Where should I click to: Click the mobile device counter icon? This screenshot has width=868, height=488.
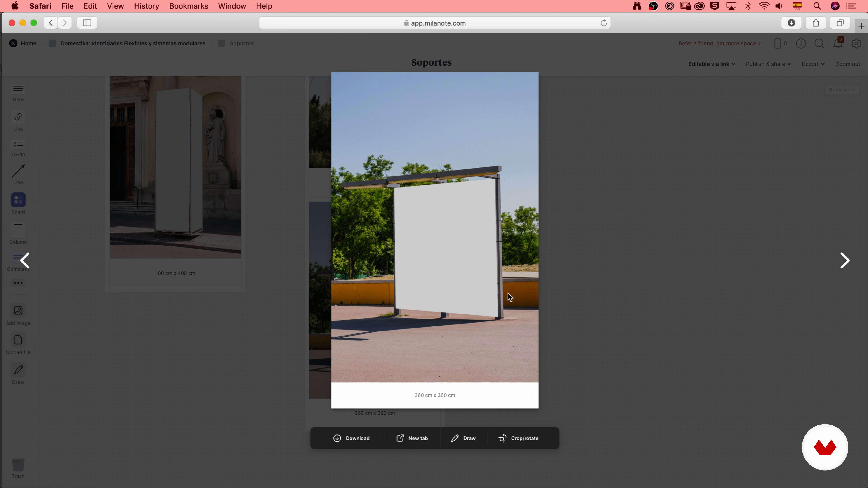pyautogui.click(x=780, y=43)
